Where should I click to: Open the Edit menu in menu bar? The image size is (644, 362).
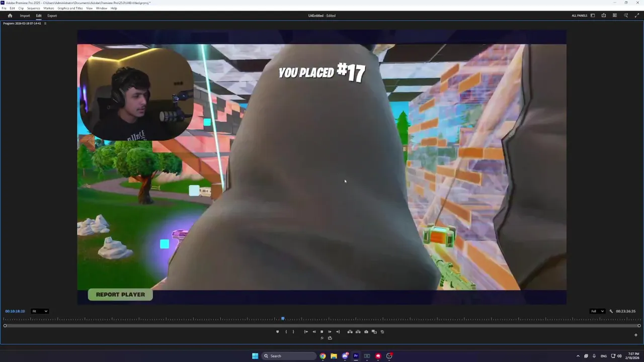12,8
